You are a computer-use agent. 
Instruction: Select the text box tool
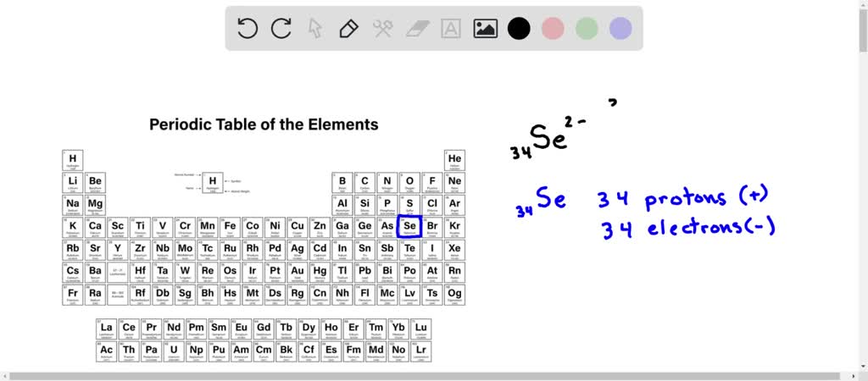[x=451, y=29]
